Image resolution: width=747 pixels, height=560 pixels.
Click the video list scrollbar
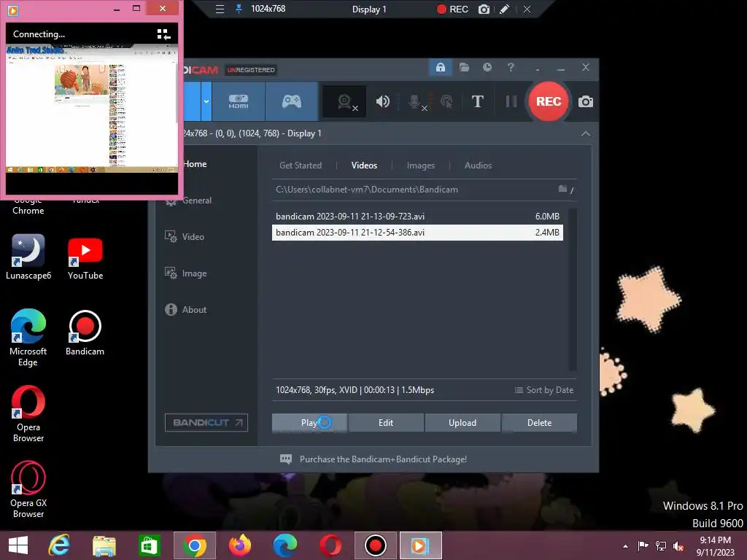click(x=573, y=289)
